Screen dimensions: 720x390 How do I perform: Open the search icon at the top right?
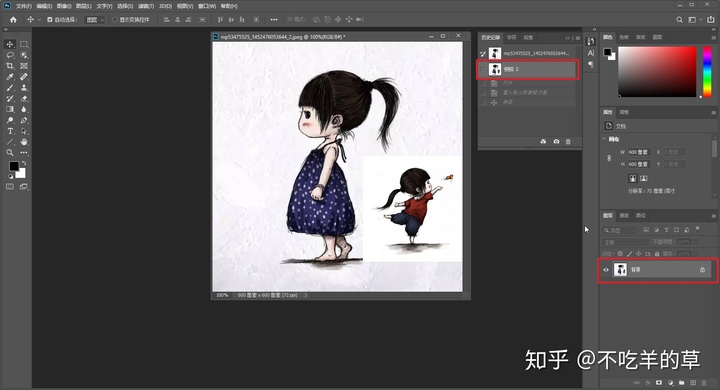[679, 19]
